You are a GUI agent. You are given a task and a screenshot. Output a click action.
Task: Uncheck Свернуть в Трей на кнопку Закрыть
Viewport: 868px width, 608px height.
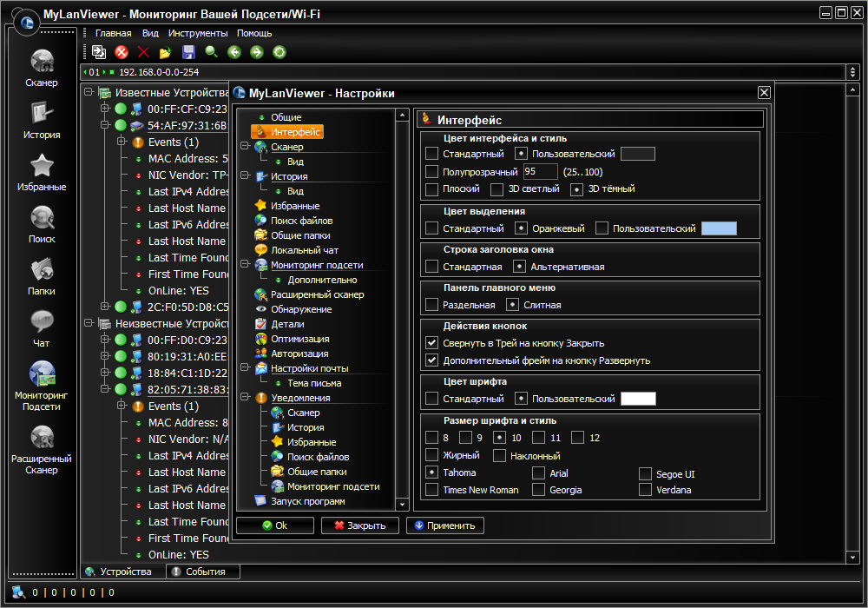point(431,343)
